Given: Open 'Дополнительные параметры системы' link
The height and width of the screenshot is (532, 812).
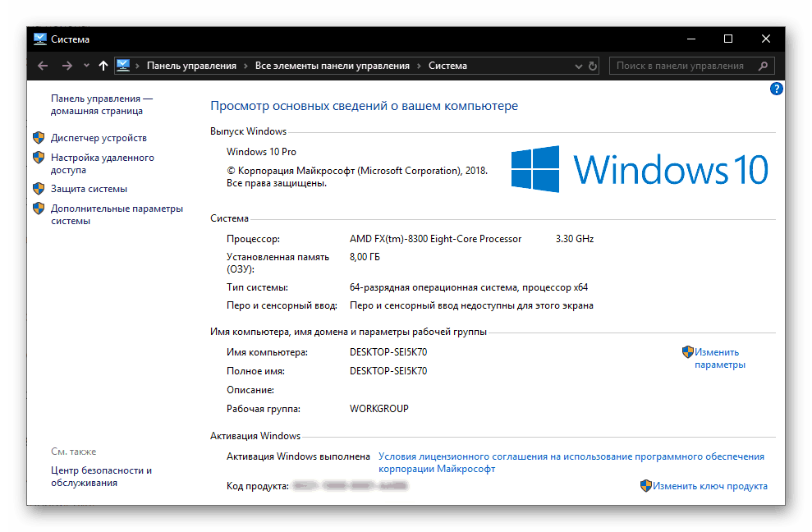Looking at the screenshot, I should pos(117,214).
